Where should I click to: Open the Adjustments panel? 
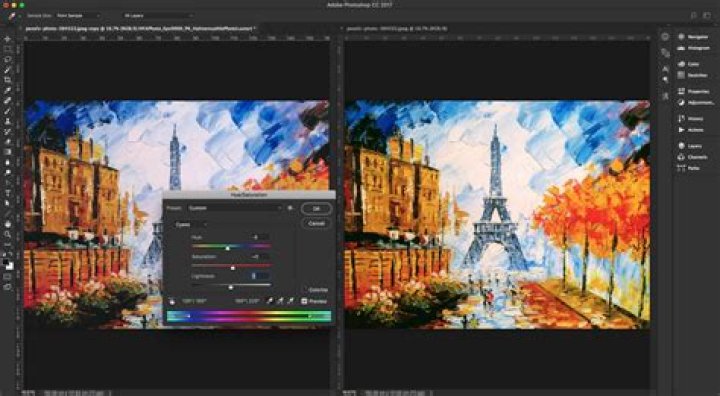(x=696, y=102)
